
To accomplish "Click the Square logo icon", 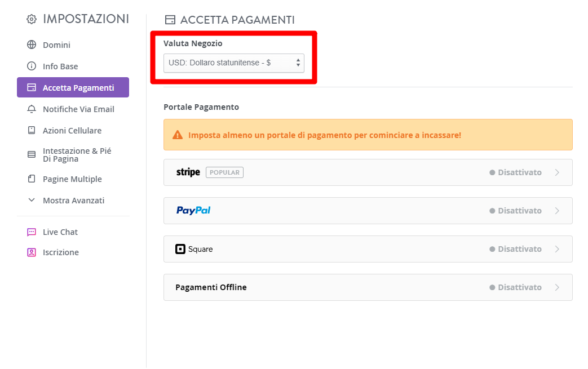I will point(180,249).
